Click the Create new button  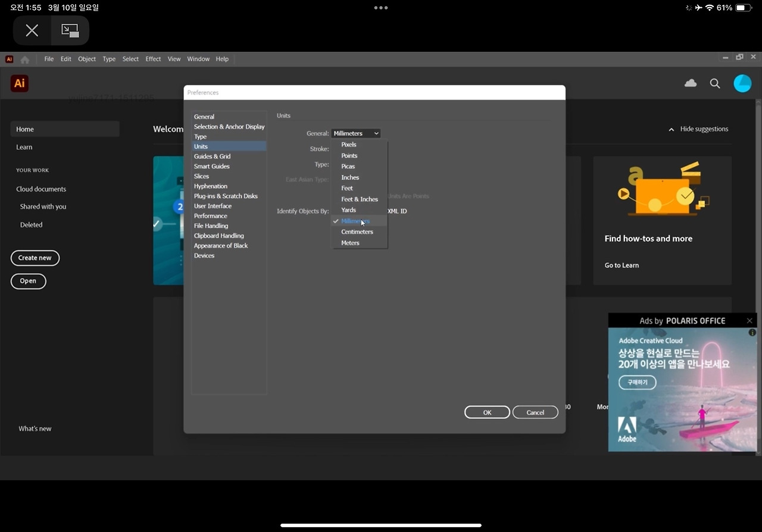tap(35, 258)
